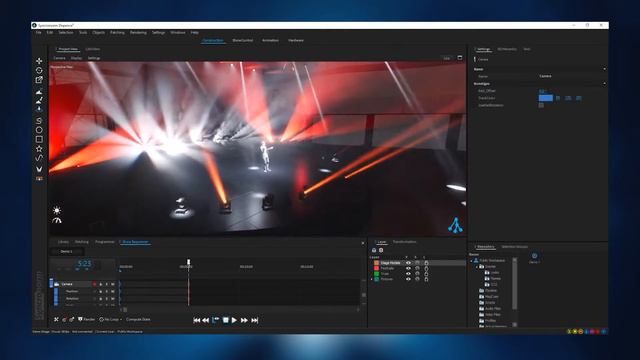Screen dimensions: 640x360
Task: Switch to the Selection Groups tab
Action: point(514,247)
